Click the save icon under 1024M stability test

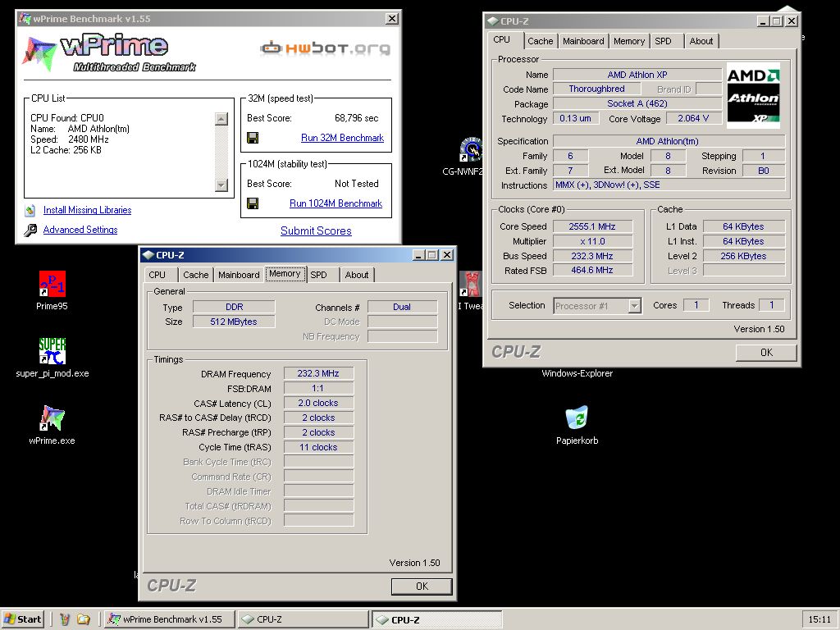pyautogui.click(x=253, y=203)
